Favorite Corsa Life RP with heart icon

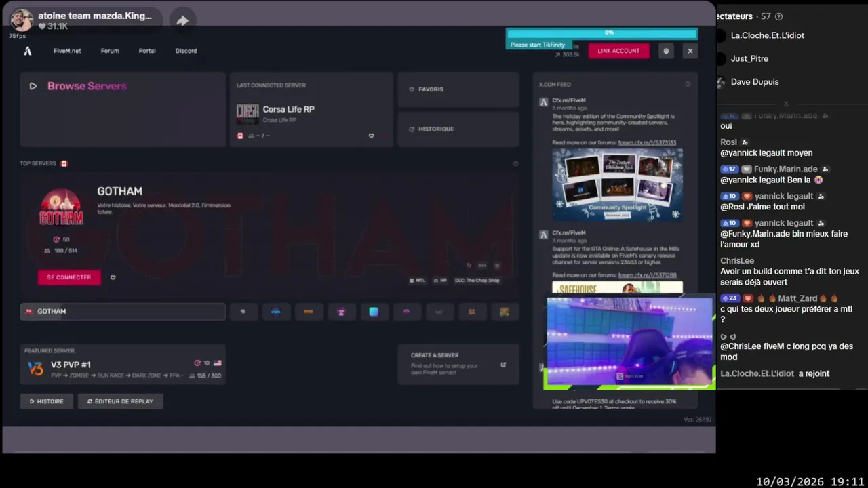(371, 136)
